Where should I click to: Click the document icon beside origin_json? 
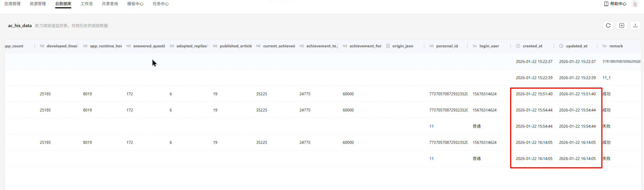coord(388,46)
